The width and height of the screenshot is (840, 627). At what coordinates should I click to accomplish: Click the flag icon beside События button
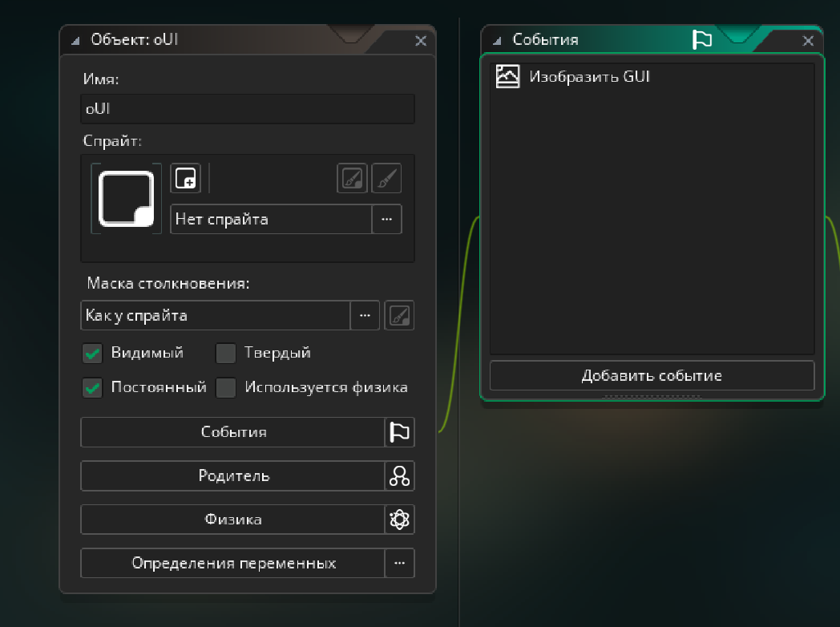pos(399,432)
